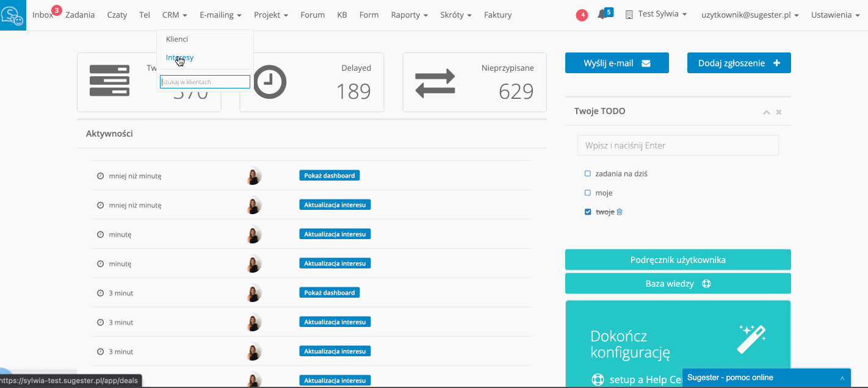The image size is (868, 388).
Task: Click the Sugester logo icon
Action: point(13,15)
